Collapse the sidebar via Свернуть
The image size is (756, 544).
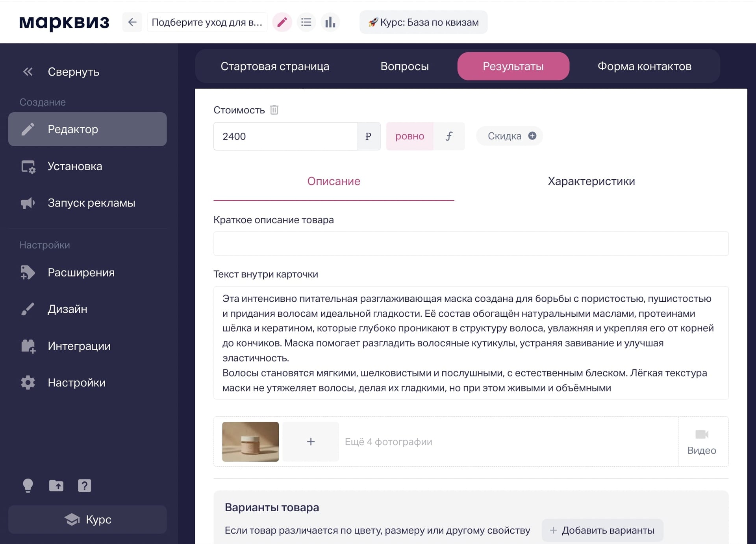pyautogui.click(x=74, y=72)
